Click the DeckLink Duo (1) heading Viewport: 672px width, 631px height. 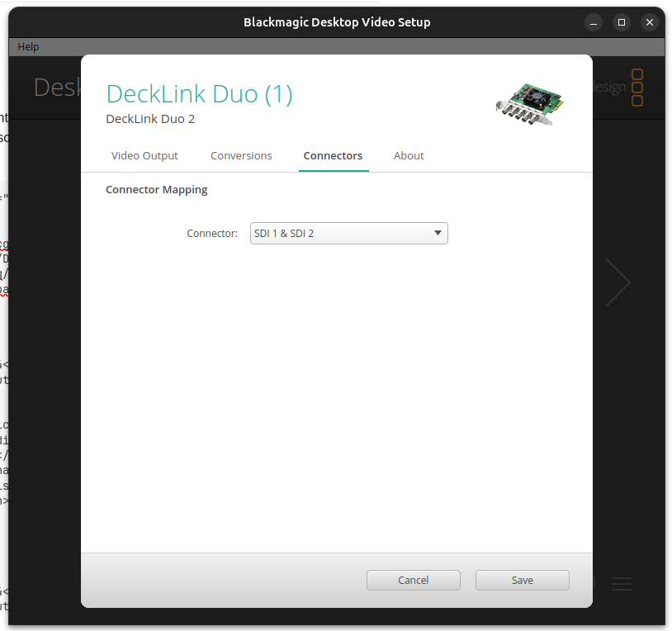click(x=199, y=94)
